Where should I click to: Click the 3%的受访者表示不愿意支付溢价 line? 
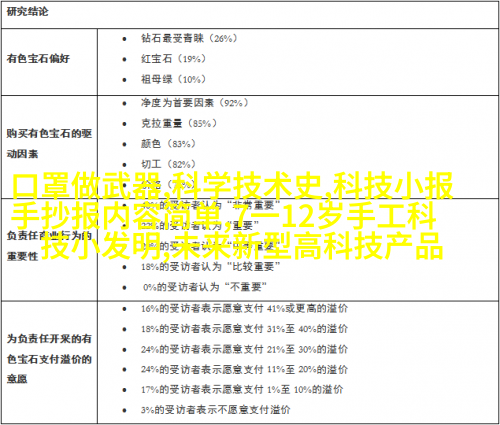[x=215, y=410]
